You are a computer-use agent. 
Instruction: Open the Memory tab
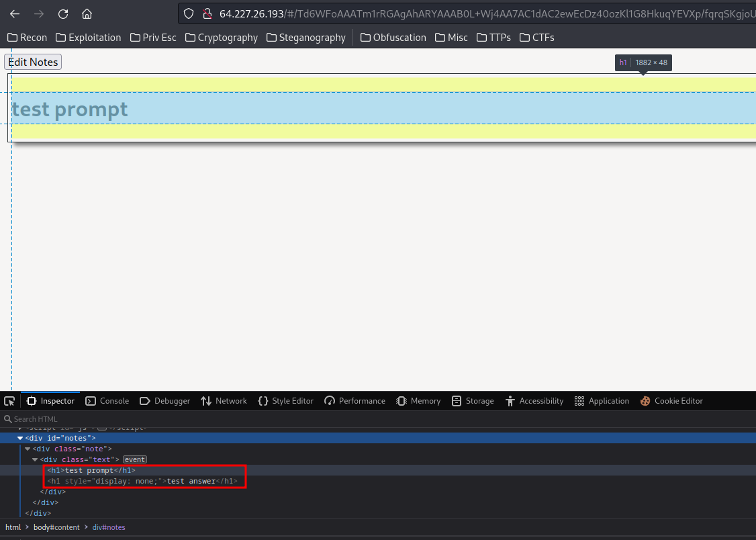pyautogui.click(x=418, y=401)
